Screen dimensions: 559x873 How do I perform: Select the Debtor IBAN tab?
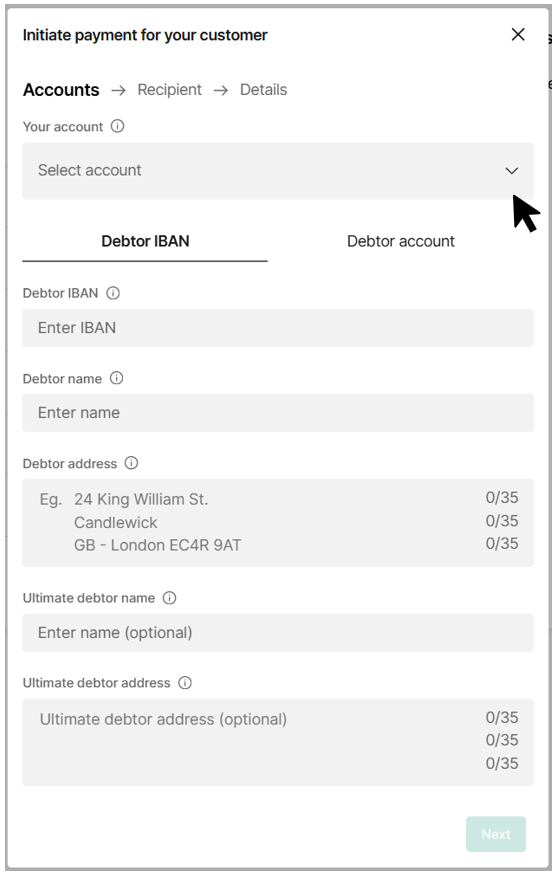pos(145,241)
